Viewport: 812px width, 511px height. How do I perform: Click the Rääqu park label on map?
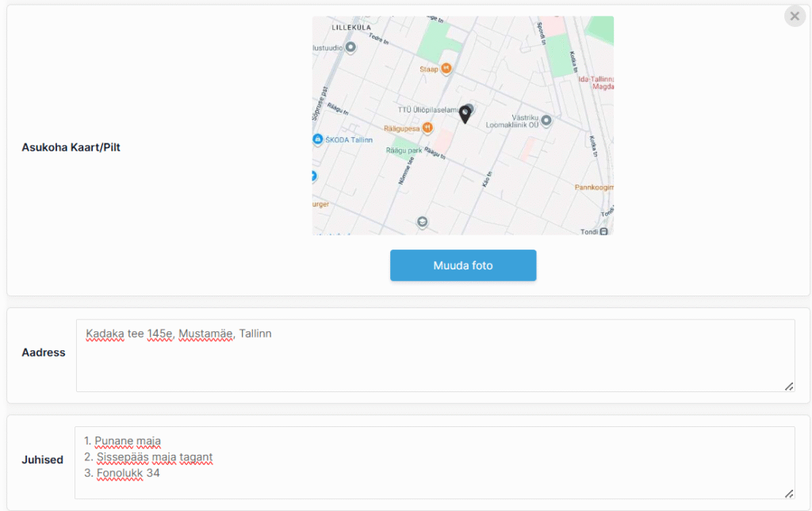coord(404,149)
